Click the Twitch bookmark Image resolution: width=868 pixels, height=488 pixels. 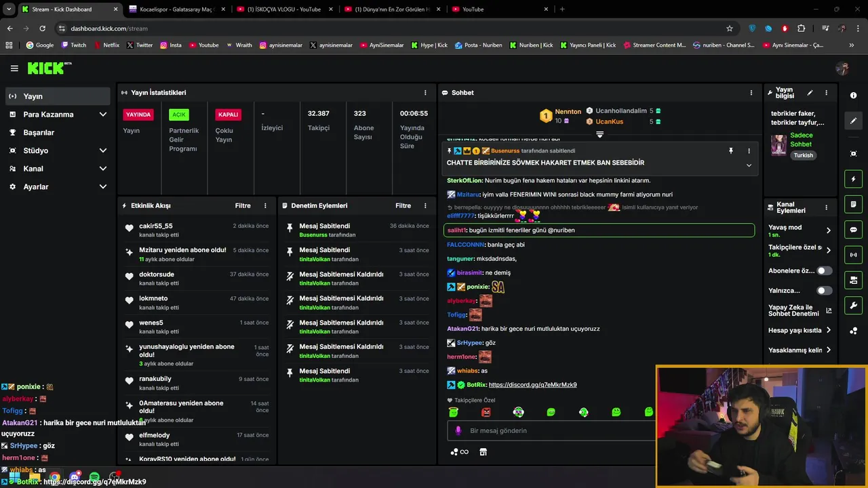[x=74, y=45]
